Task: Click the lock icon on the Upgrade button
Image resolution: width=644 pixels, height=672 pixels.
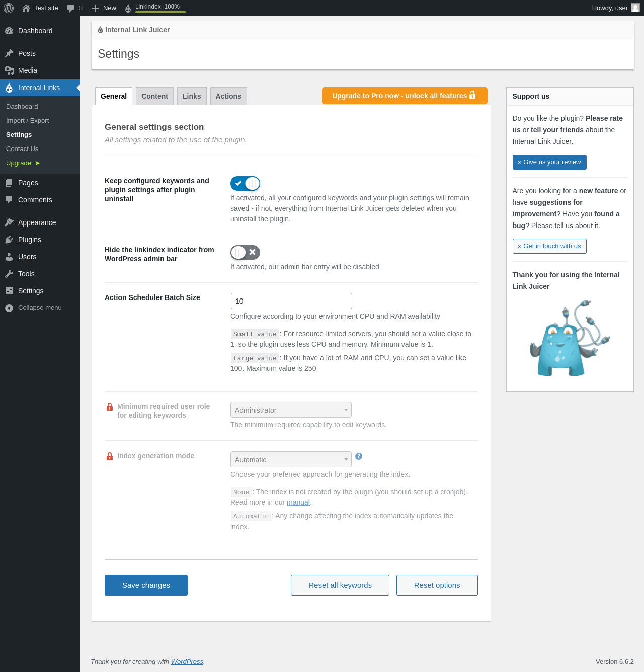Action: 472,95
